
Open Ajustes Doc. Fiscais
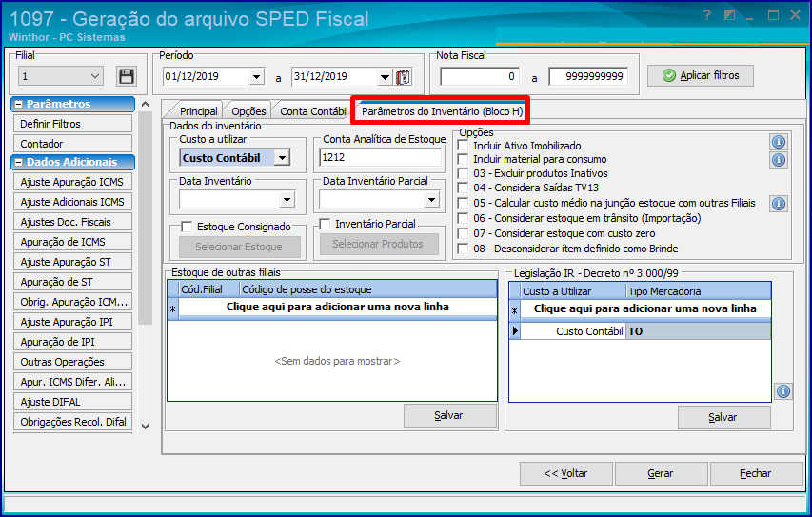tap(72, 222)
